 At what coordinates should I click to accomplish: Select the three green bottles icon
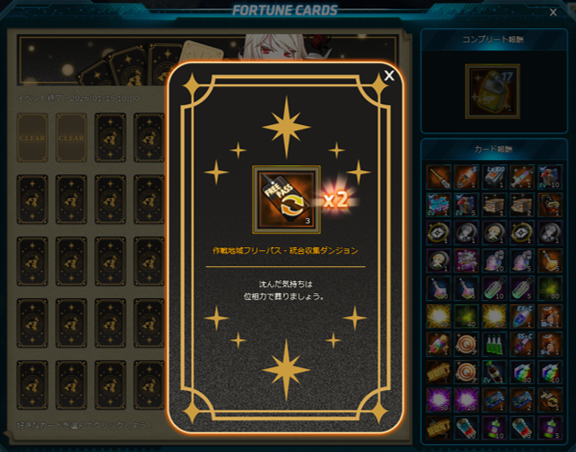pyautogui.click(x=494, y=344)
